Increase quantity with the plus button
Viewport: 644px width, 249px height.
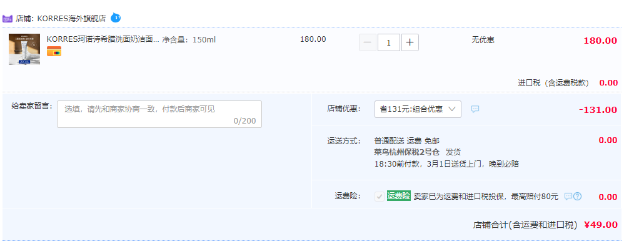[410, 42]
